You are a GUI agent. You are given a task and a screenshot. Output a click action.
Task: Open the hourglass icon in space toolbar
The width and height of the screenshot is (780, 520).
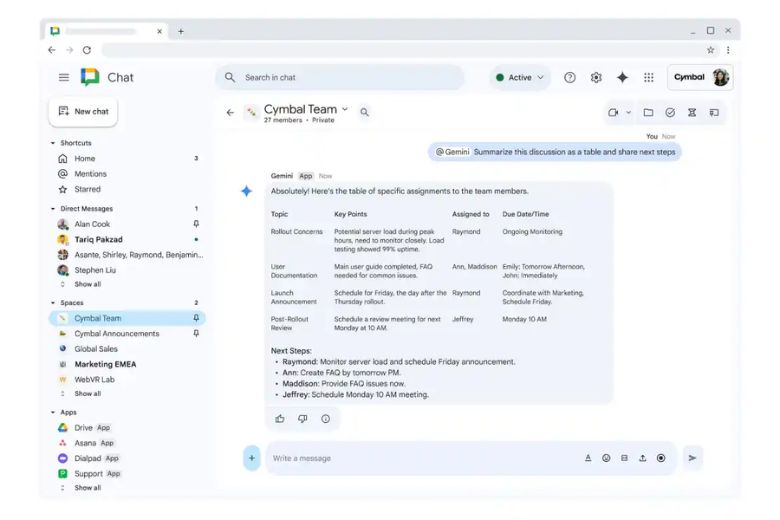click(692, 112)
